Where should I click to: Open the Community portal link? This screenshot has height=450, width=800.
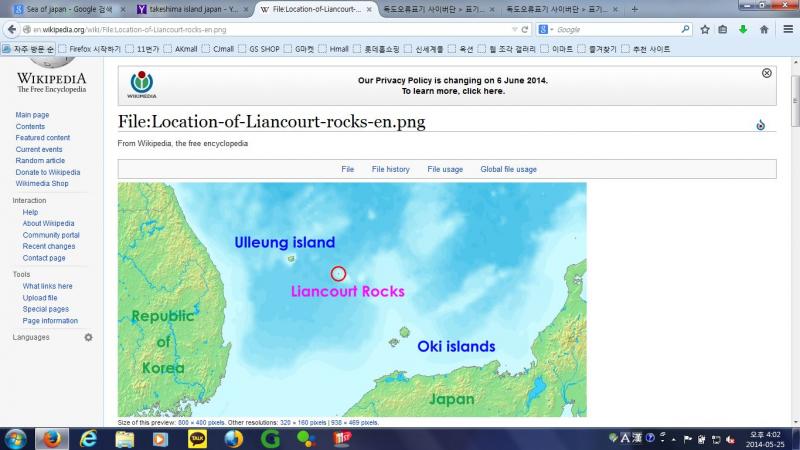[51, 235]
